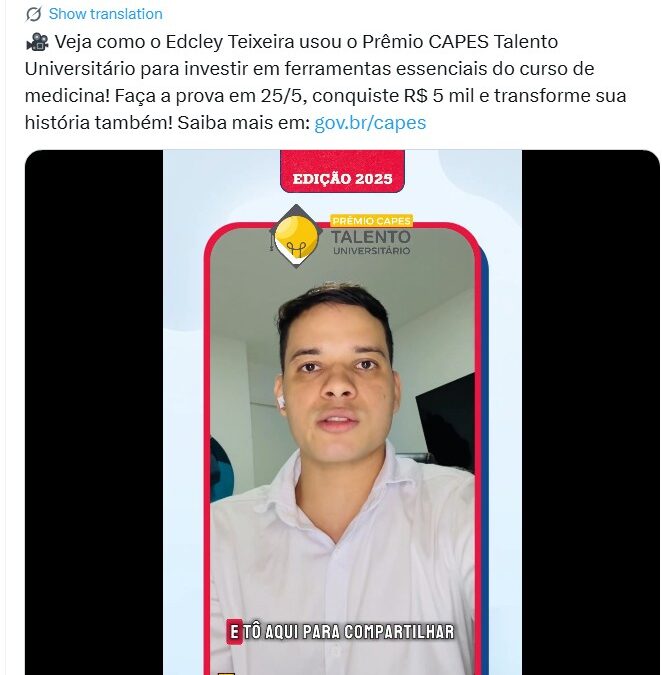
Task: Click the post text line about R$ 5 mil
Action: point(325,96)
